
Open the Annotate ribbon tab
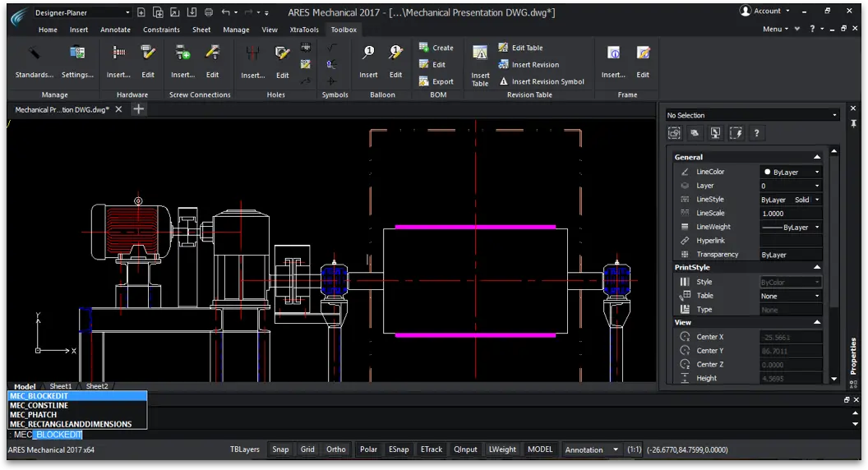point(115,30)
